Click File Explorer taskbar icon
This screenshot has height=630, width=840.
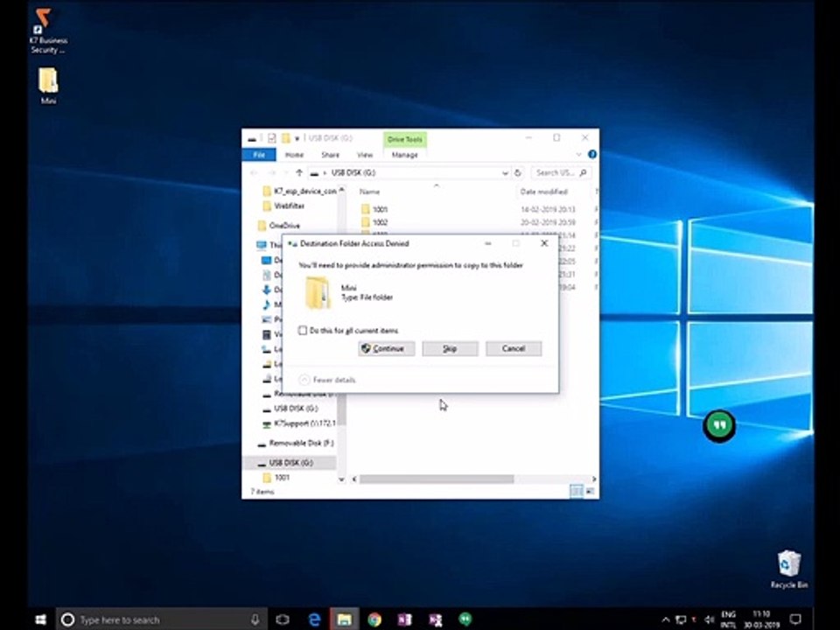tap(345, 619)
